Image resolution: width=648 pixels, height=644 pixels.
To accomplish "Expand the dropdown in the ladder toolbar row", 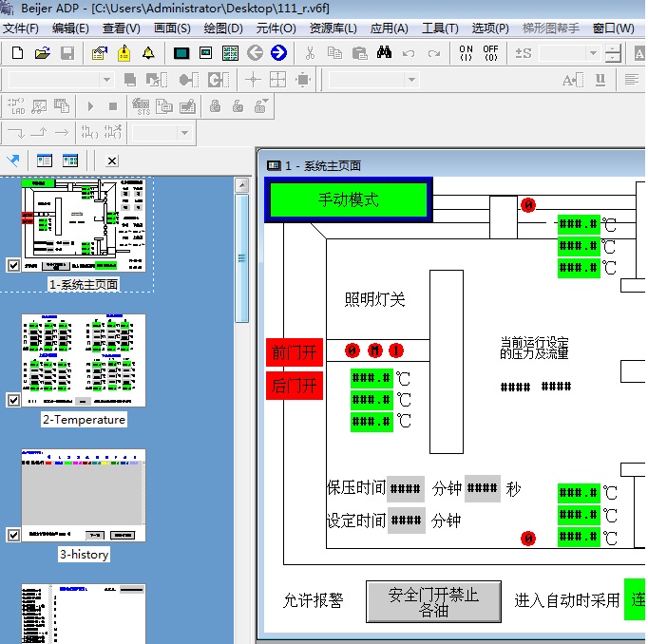I will click(184, 132).
